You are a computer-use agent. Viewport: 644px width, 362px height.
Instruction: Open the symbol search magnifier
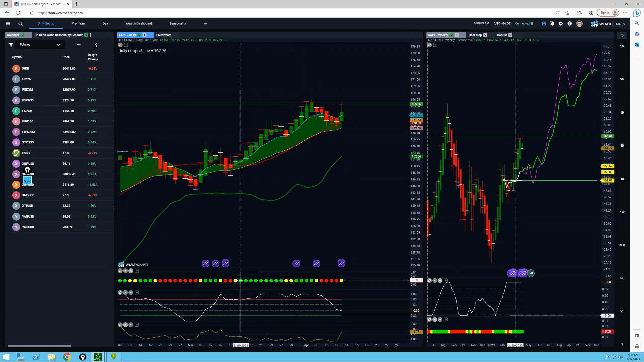click(20, 24)
